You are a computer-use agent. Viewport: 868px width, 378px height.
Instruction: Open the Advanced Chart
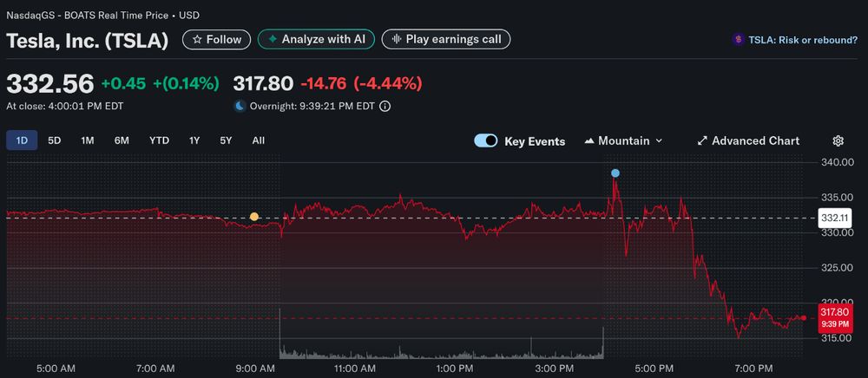click(x=748, y=141)
